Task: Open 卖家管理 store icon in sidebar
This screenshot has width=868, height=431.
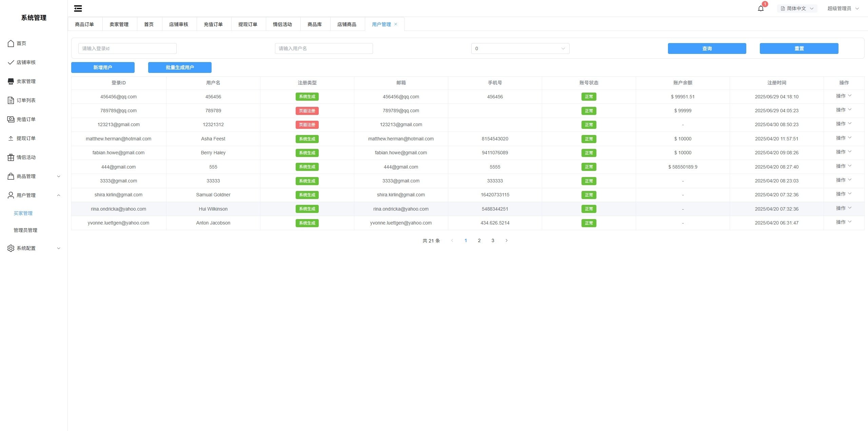Action: (x=11, y=81)
